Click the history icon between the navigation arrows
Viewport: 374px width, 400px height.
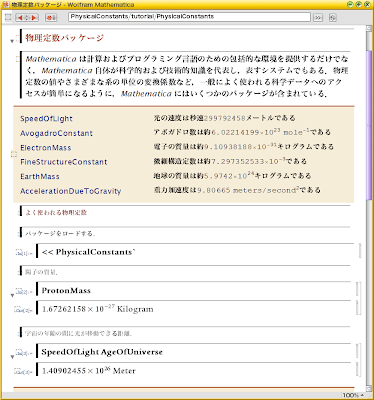27,17
